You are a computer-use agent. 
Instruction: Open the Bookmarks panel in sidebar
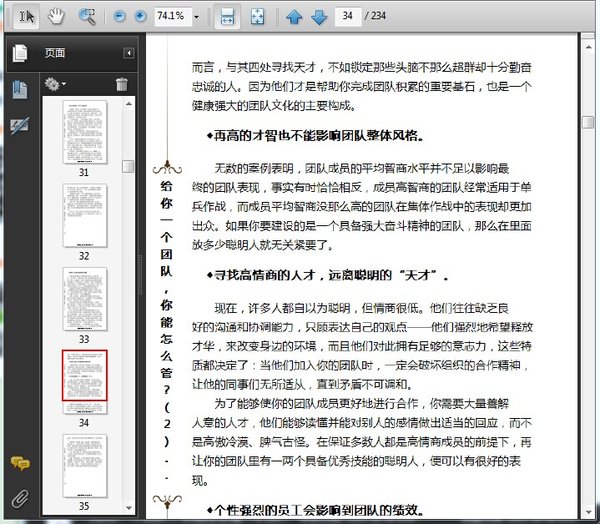point(19,89)
